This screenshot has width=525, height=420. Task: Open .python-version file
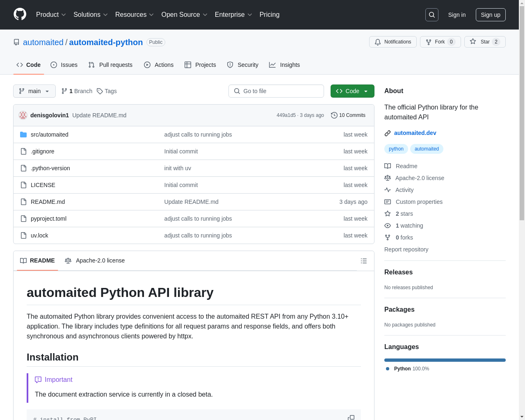(x=50, y=168)
